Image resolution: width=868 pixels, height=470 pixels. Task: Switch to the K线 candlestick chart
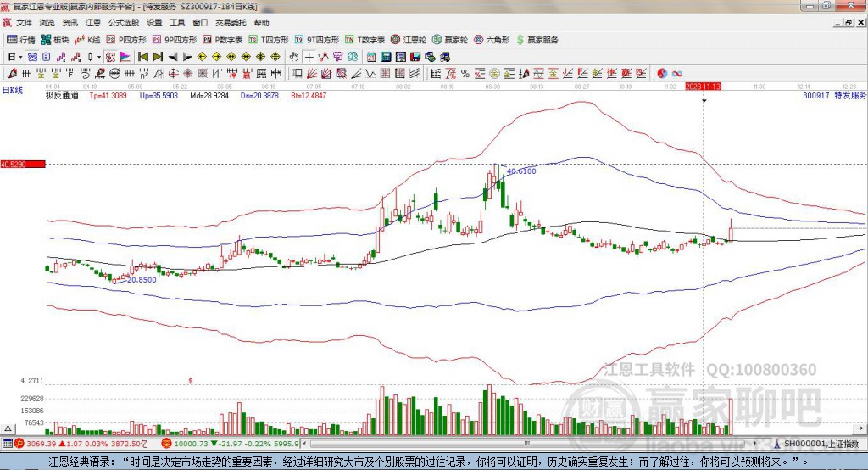coord(87,40)
